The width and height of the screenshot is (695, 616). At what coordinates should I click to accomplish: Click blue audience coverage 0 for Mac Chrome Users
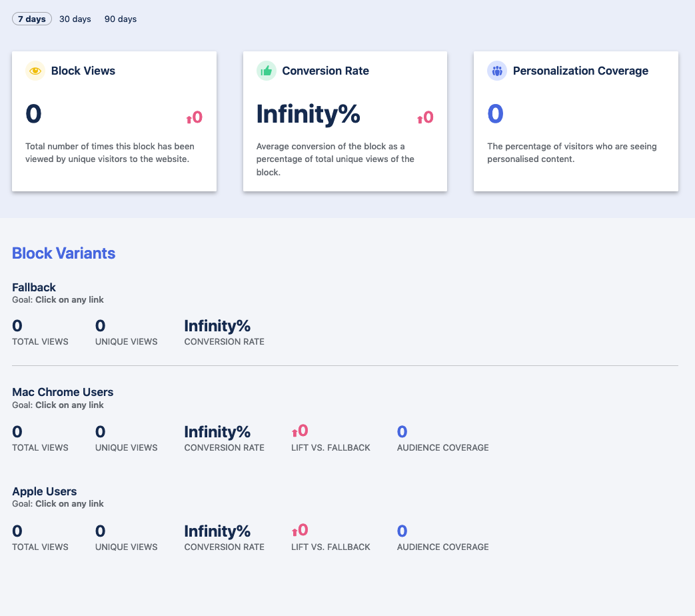[x=402, y=431]
